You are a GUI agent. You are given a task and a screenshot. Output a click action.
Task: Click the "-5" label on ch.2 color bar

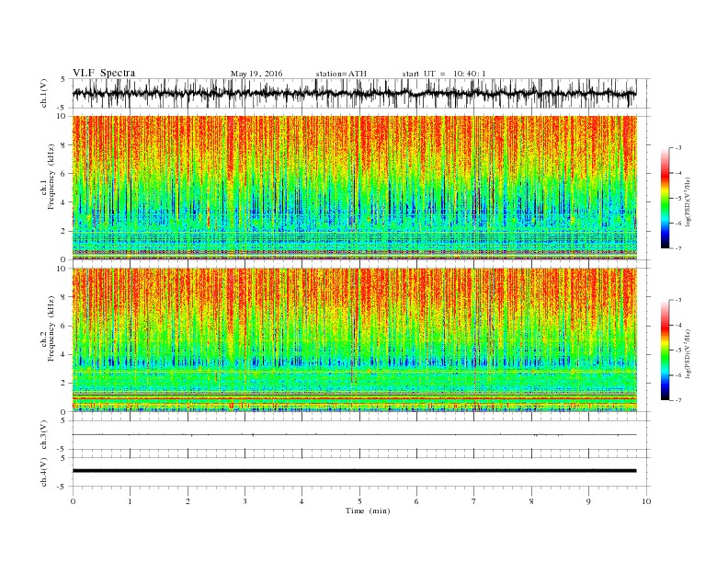click(x=678, y=350)
